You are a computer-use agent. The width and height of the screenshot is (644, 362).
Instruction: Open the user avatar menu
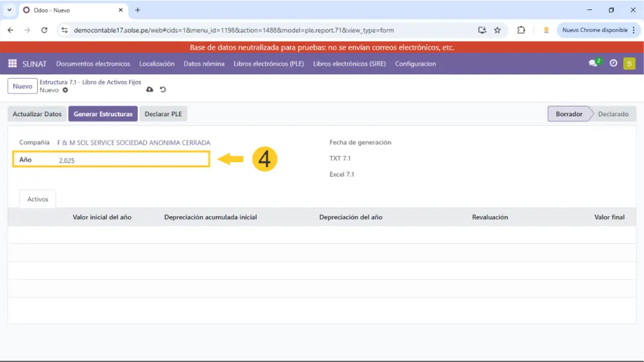629,63
